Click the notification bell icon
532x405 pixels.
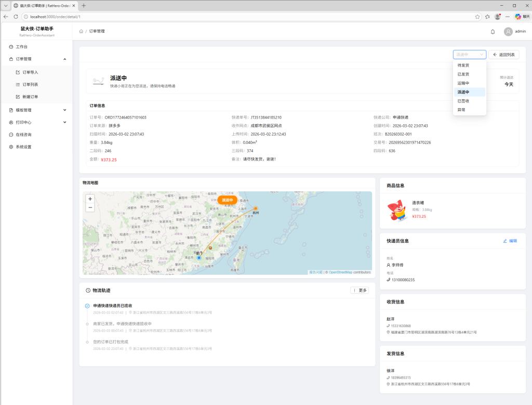[x=493, y=32]
